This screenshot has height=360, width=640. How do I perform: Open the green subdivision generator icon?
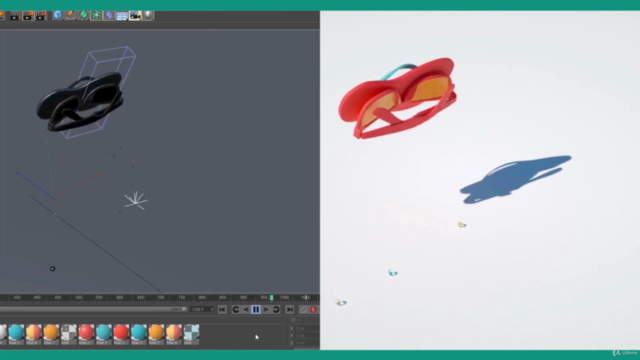click(83, 15)
